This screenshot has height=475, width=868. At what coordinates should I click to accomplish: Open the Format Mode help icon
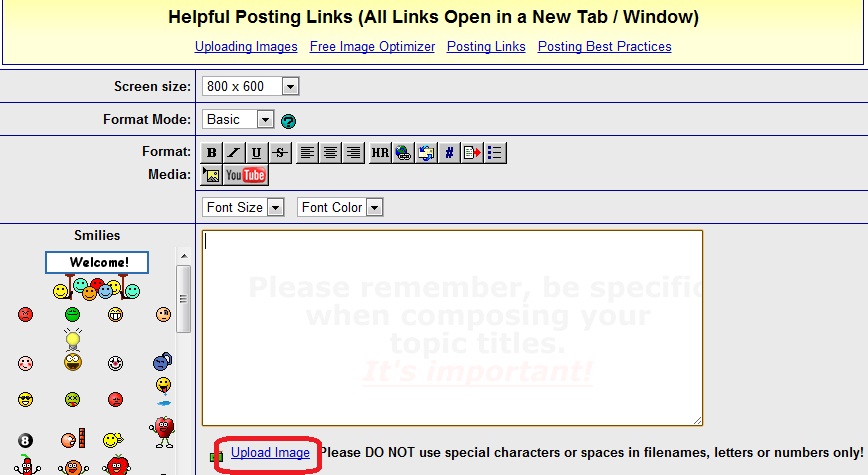(288, 121)
